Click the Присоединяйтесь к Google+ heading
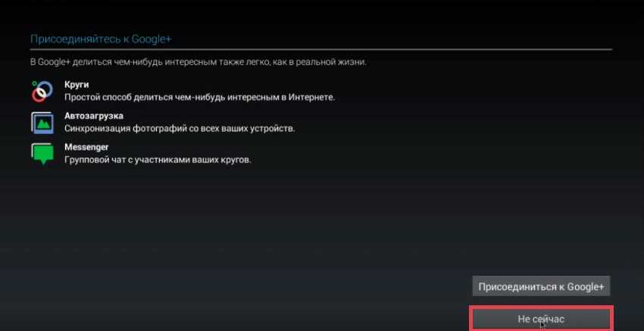 [101, 39]
